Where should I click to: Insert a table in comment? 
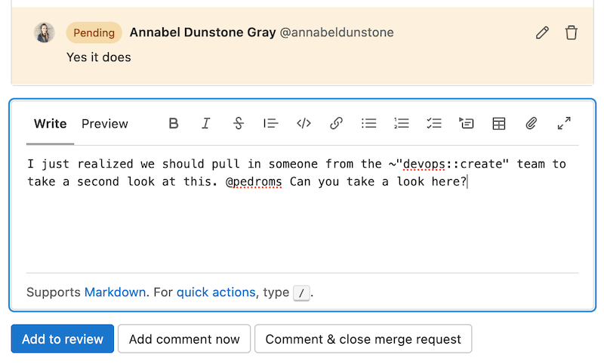point(499,124)
